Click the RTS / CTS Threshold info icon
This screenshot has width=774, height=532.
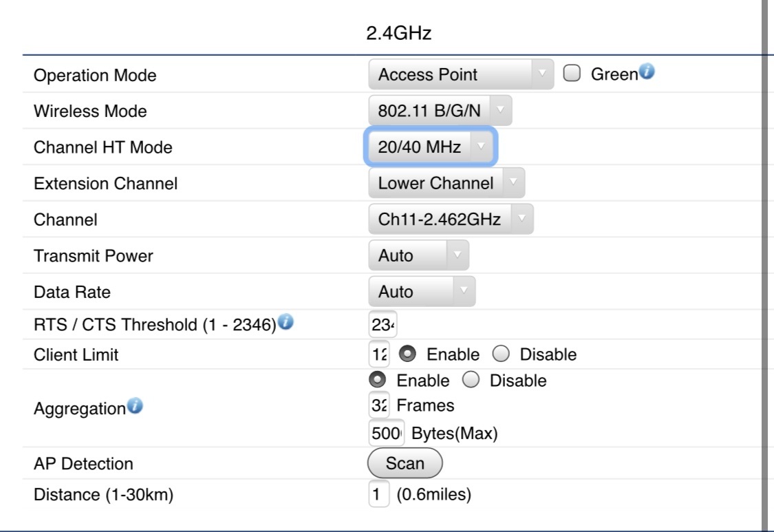(286, 321)
